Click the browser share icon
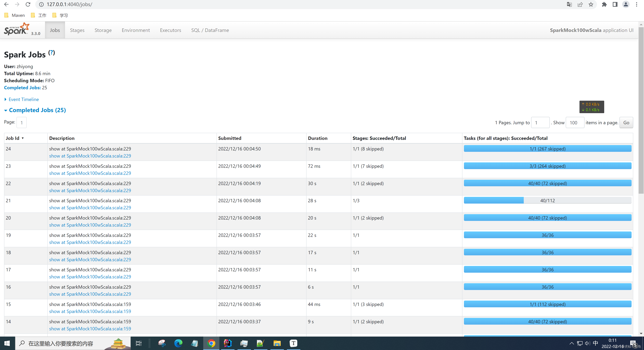The height and width of the screenshot is (350, 644). tap(580, 4)
